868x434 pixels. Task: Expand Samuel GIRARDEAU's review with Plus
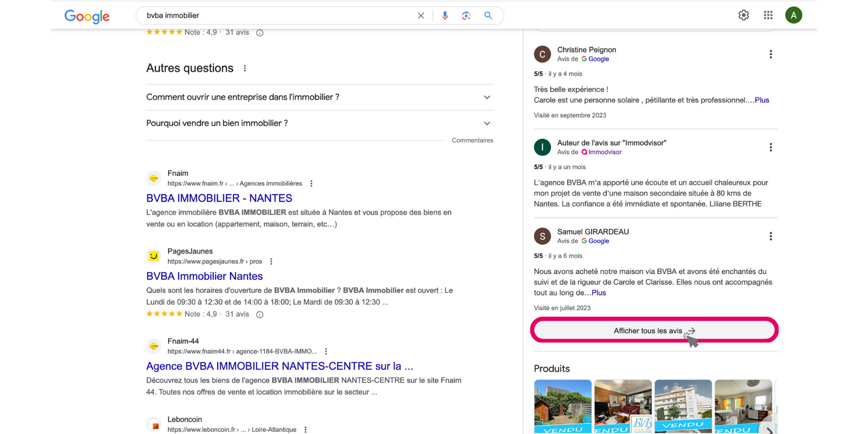click(599, 293)
